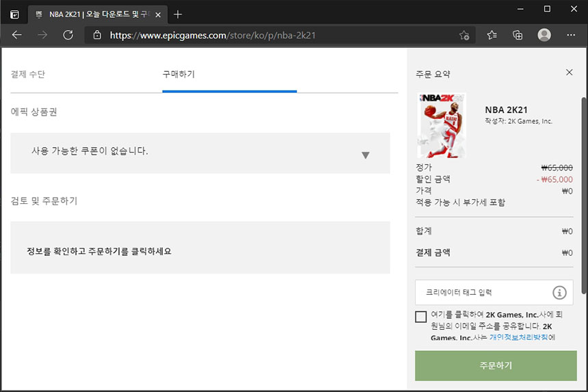Click the 사용 가능한 쿠폰이 없습니다 text
Image resolution: width=588 pixels, height=392 pixels.
tap(90, 151)
